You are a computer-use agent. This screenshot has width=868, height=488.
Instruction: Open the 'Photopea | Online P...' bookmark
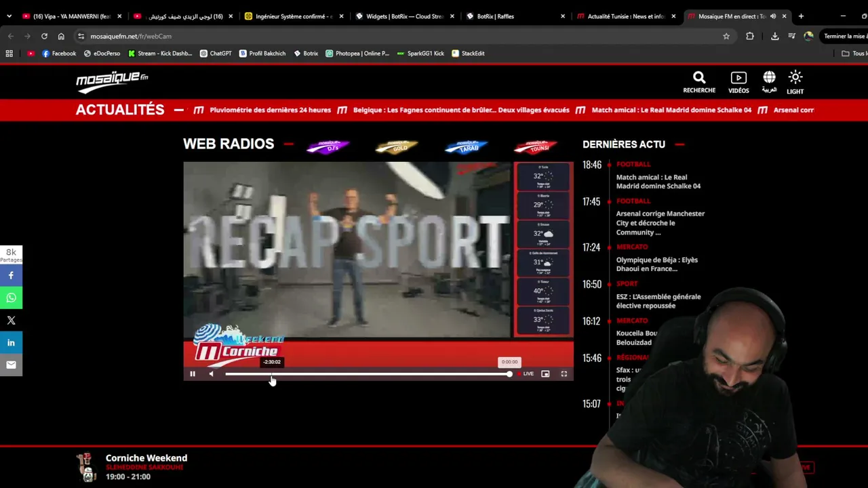click(357, 54)
